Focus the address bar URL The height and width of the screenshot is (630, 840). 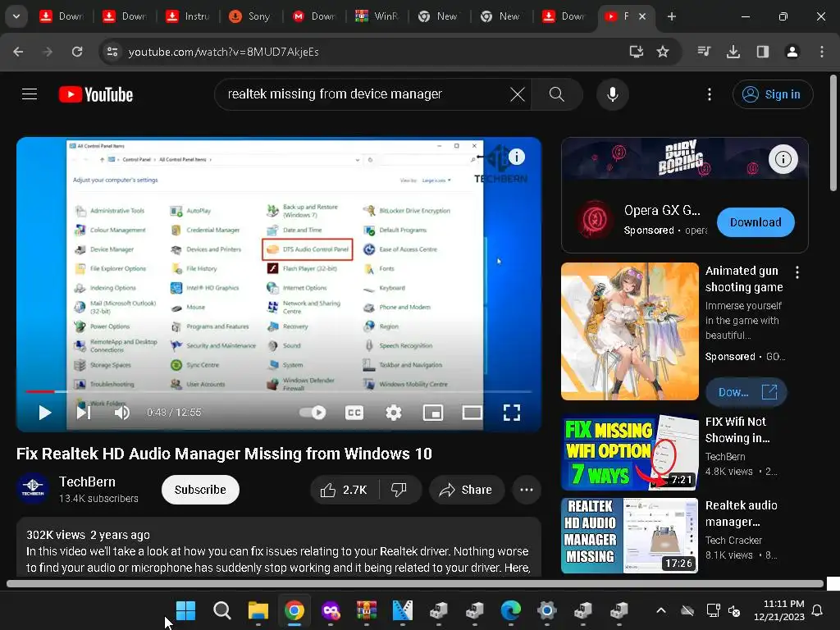(224, 52)
